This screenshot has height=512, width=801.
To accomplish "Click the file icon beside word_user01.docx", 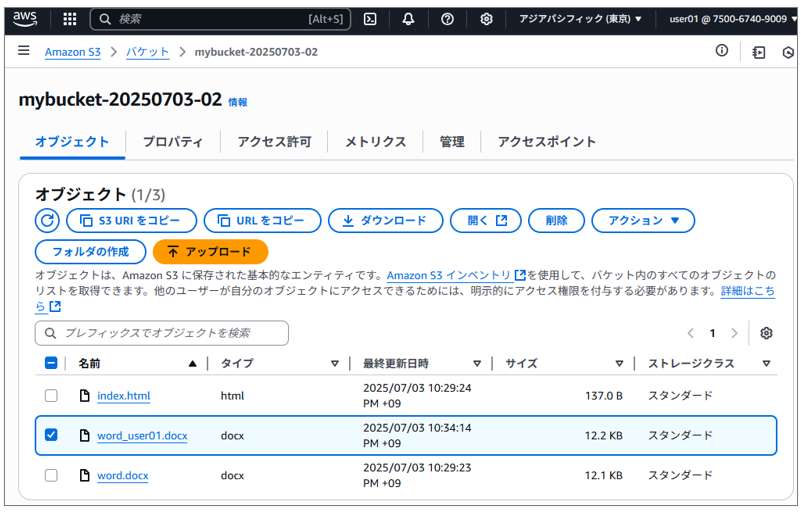I will pyautogui.click(x=85, y=435).
